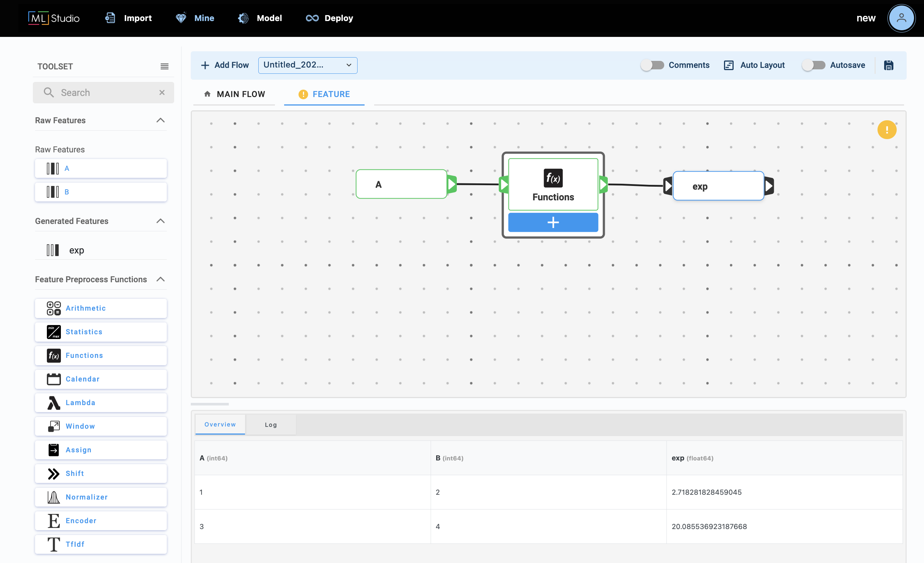924x563 pixels.
Task: Click the Normalizer tool icon
Action: click(54, 497)
